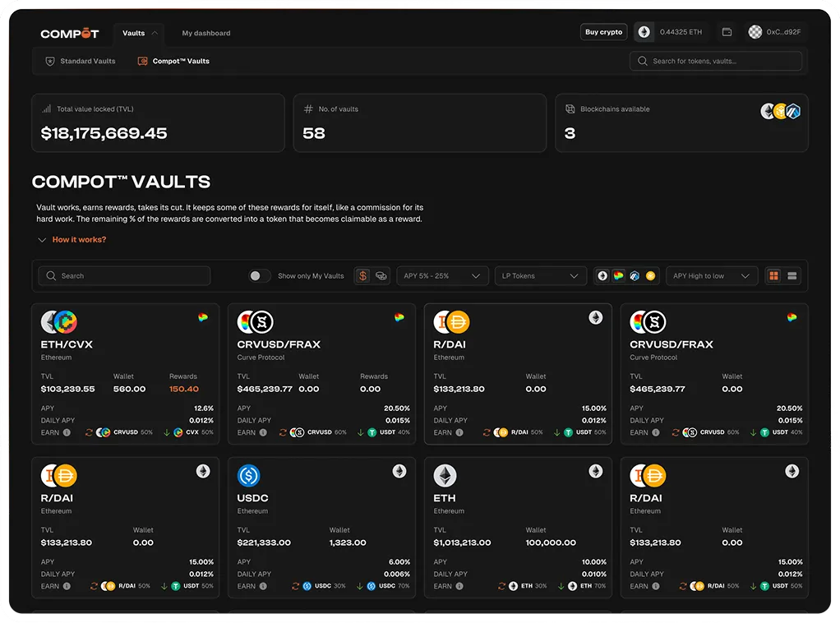Click the Search for tokens, vaults field
This screenshot has height=623, width=840.
coord(715,61)
